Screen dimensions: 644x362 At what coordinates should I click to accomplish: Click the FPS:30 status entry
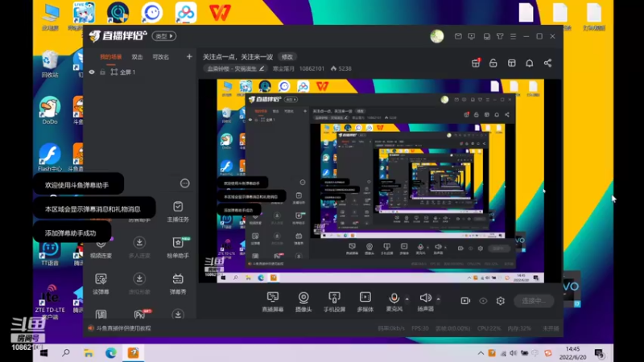coord(419,328)
